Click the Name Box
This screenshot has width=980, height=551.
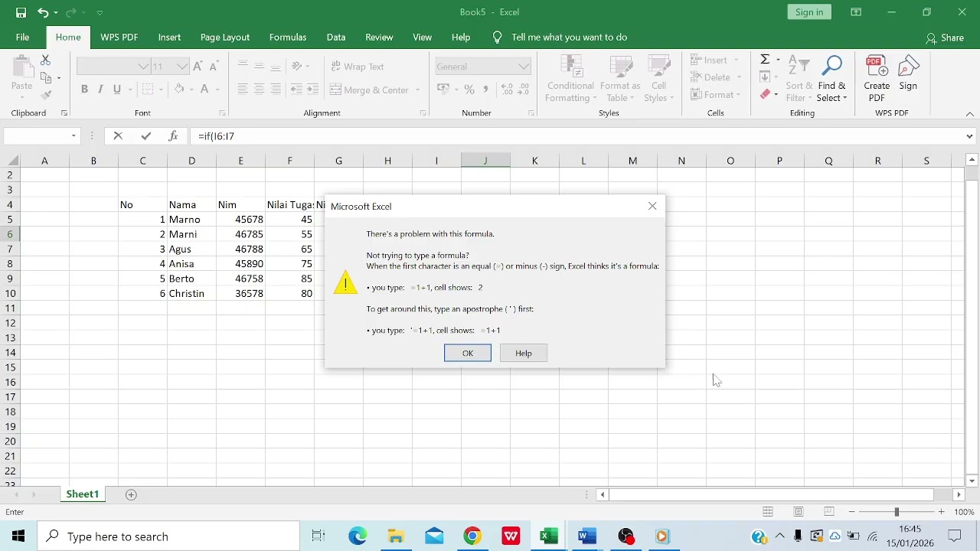(x=37, y=136)
